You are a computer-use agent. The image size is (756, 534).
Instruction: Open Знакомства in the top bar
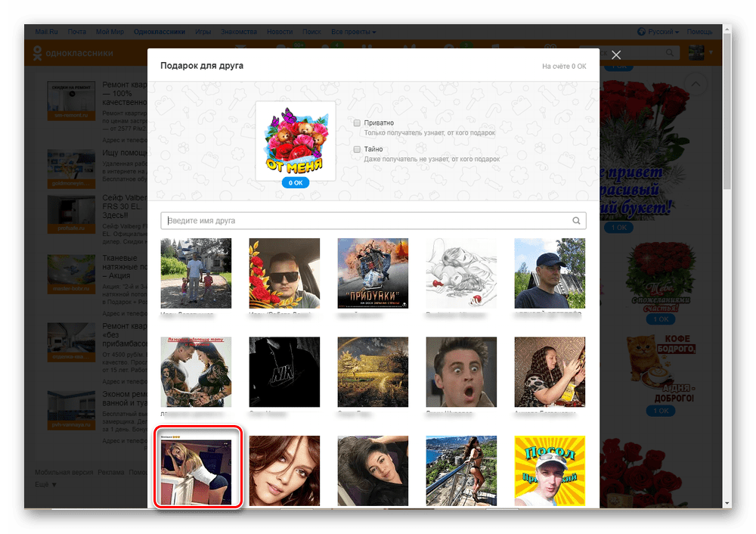pos(239,31)
